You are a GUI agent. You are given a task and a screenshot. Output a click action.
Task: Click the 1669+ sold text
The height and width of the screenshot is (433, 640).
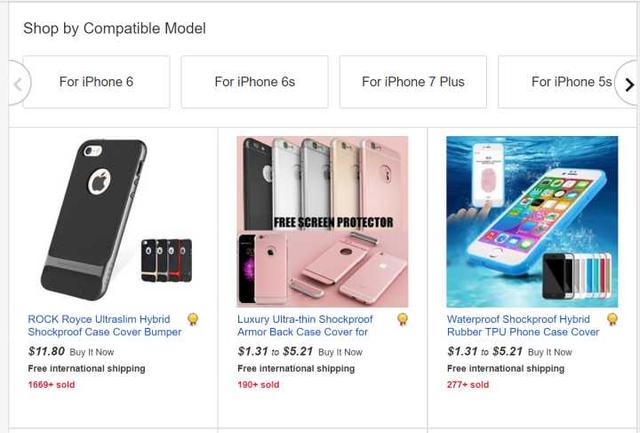tap(51, 384)
